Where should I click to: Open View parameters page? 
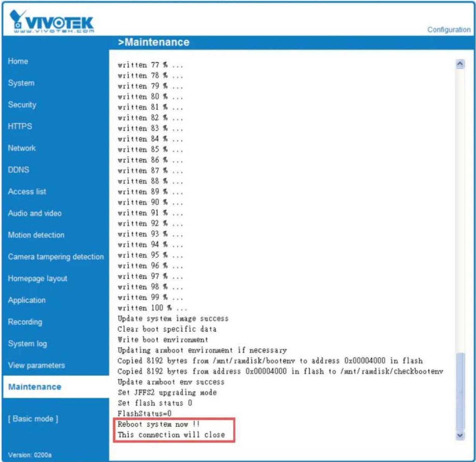36,365
